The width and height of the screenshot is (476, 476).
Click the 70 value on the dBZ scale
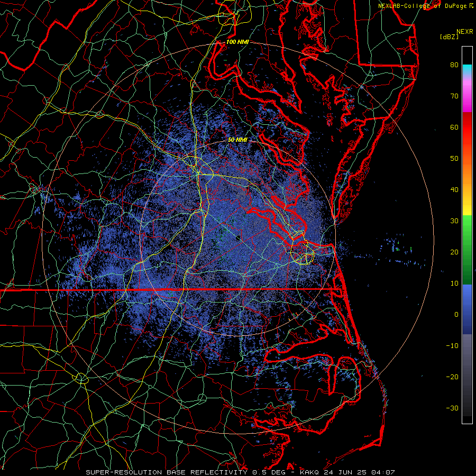pyautogui.click(x=454, y=96)
